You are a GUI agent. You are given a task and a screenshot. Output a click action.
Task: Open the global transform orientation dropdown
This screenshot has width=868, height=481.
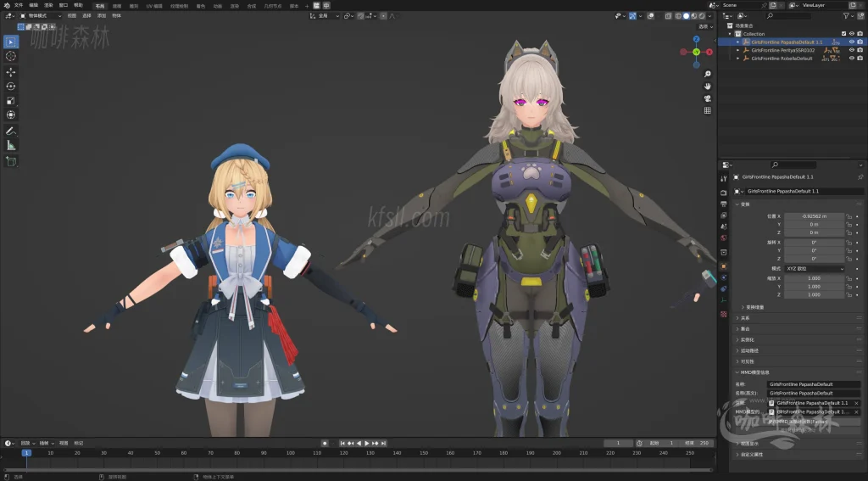[x=325, y=16]
